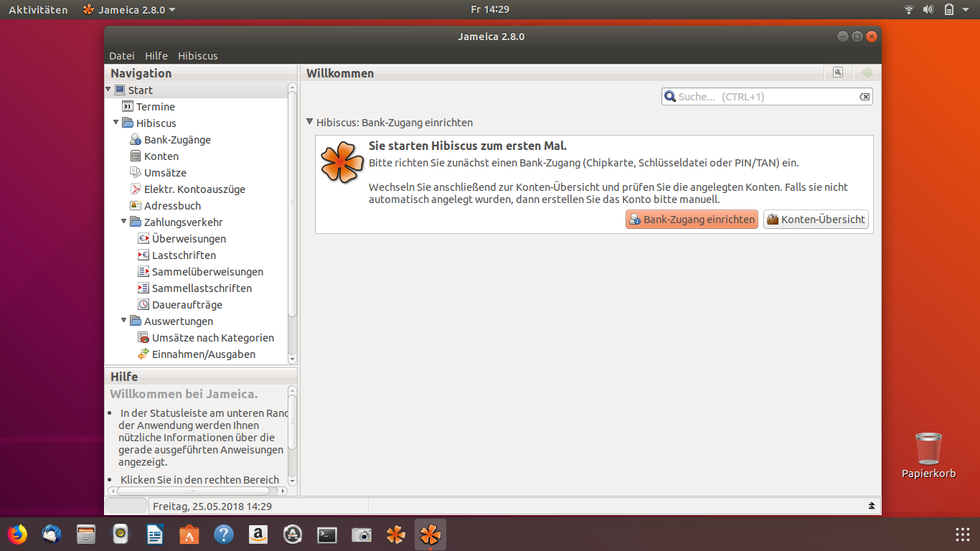Launch Firefox from the dock

coord(17,534)
